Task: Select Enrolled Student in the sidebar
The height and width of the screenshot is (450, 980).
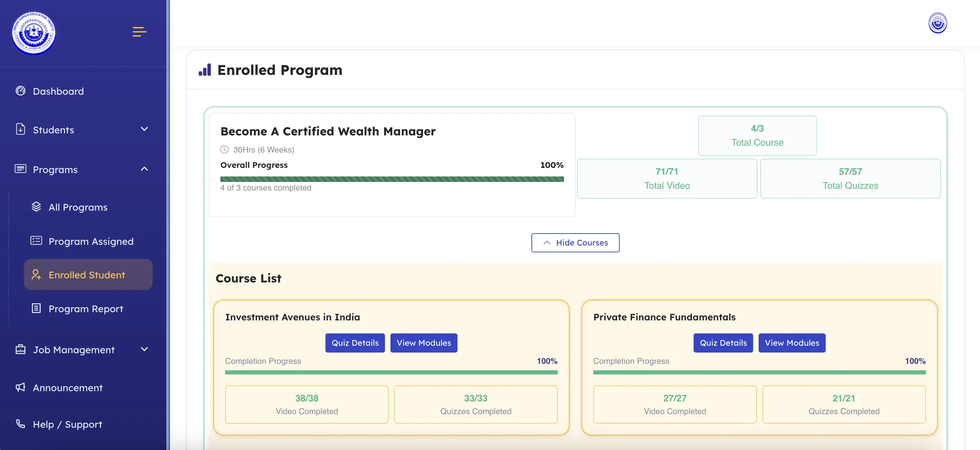Action: tap(88, 274)
